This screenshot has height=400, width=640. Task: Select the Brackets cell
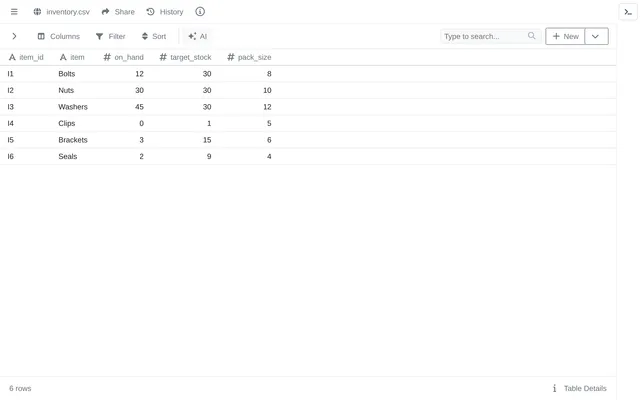click(73, 140)
